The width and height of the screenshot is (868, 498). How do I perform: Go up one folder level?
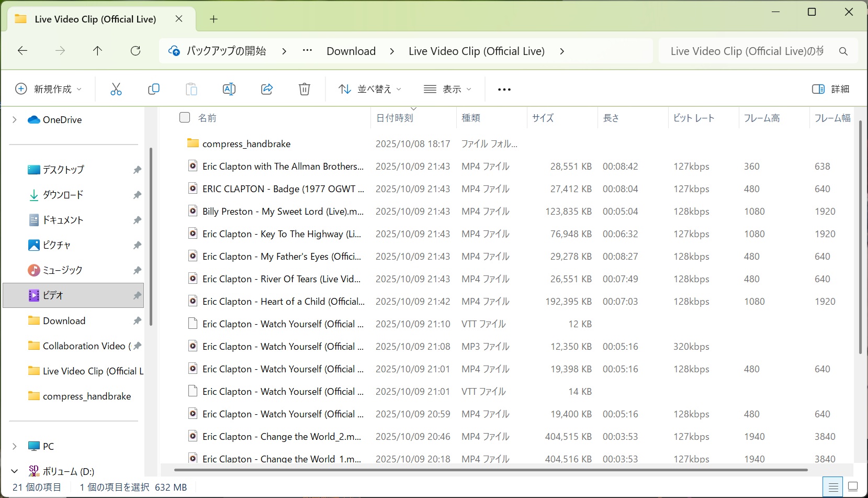tap(97, 51)
